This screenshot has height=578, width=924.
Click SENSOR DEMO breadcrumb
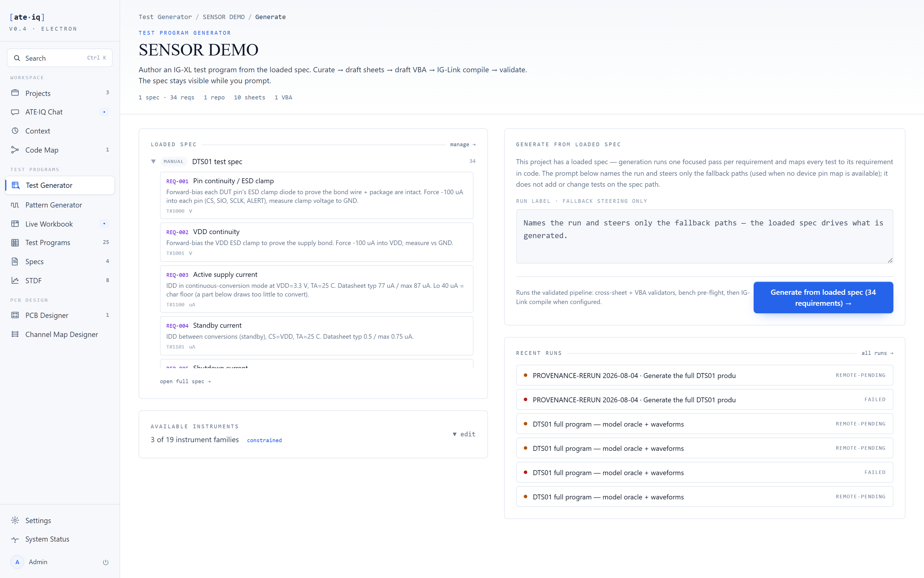pyautogui.click(x=224, y=17)
